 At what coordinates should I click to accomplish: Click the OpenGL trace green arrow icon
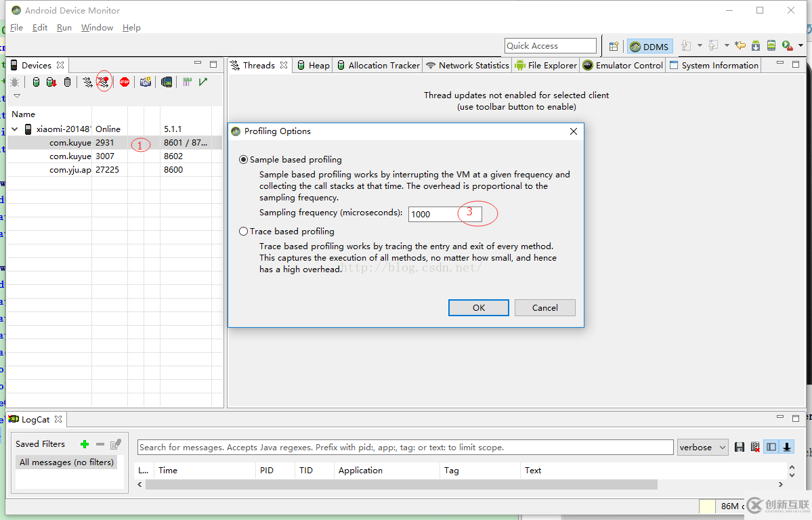[203, 82]
